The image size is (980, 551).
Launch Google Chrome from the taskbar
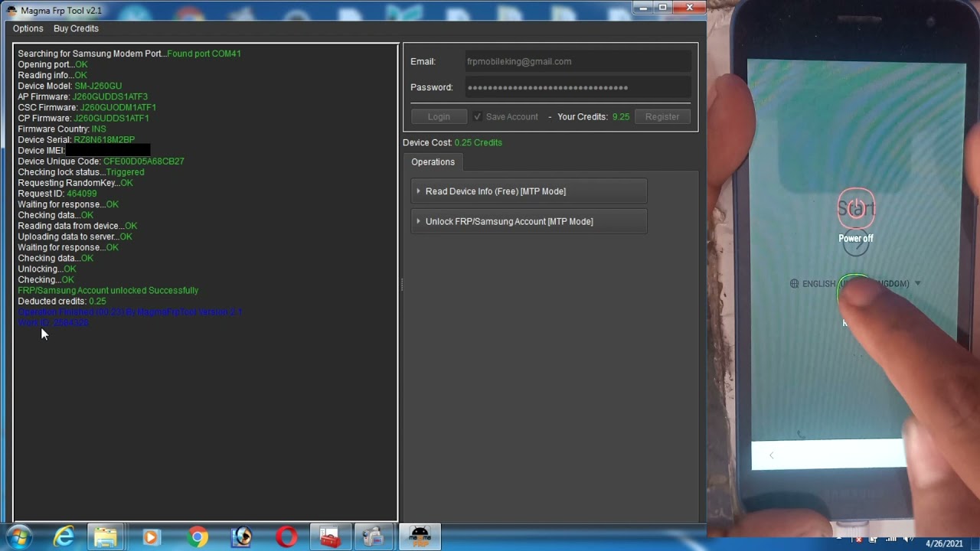coord(198,538)
